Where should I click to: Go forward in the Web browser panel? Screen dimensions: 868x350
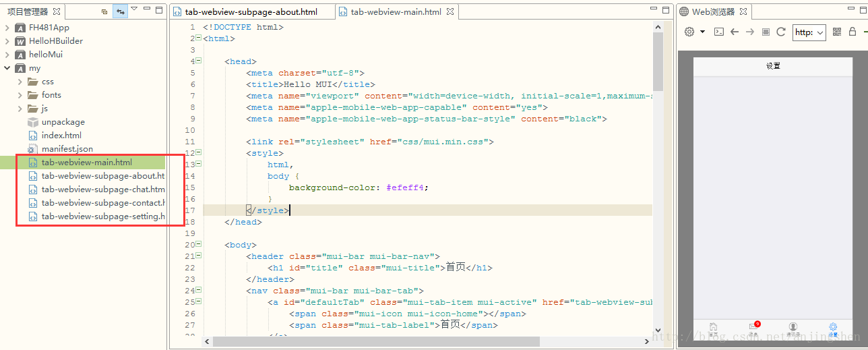tap(750, 32)
